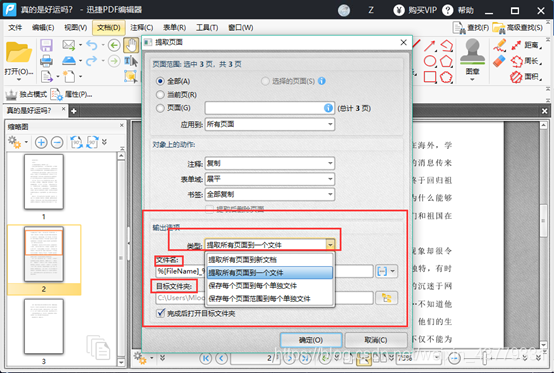Pick the eraser tool
This screenshot has width=554, height=373.
tap(500, 61)
